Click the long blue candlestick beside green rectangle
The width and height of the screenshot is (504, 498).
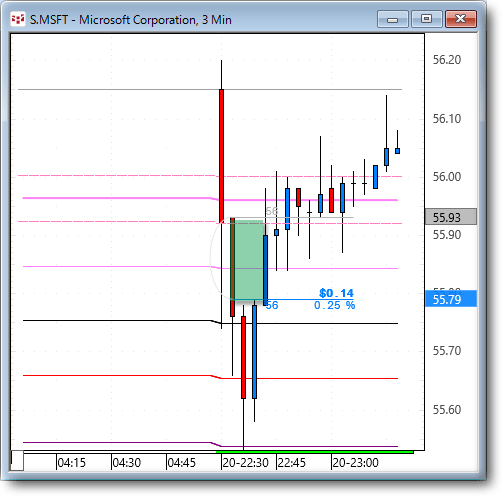pos(265,270)
